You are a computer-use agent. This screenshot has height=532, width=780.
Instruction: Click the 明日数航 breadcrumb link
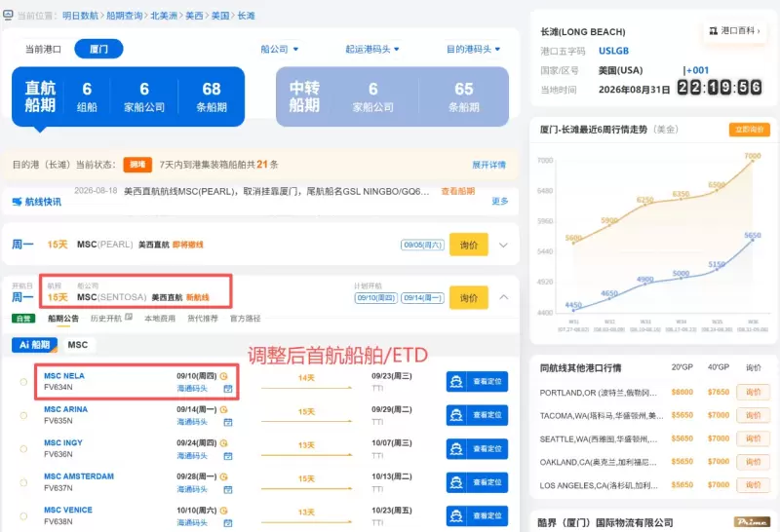pos(80,16)
